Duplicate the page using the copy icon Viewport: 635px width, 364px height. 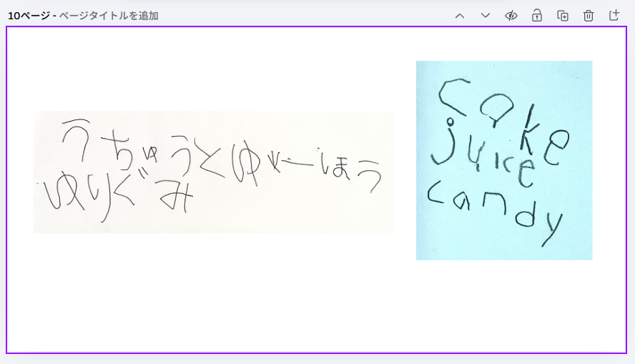click(563, 16)
